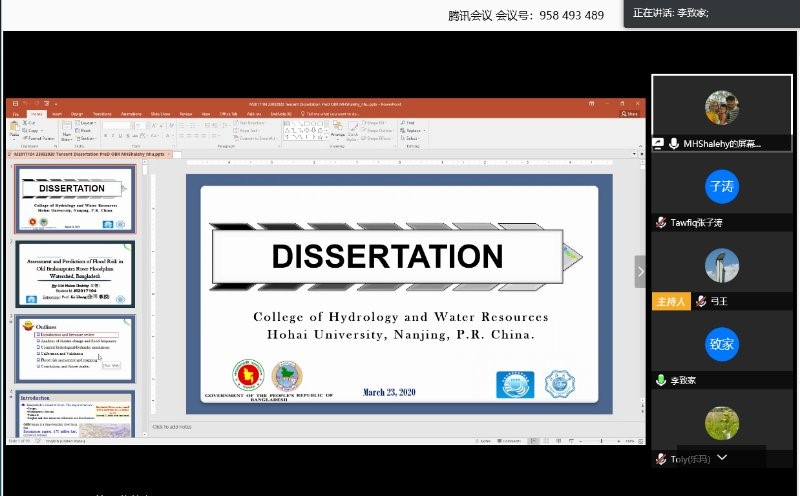800x496 pixels.
Task: Click MHShalehy's microphone icon
Action: [674, 144]
